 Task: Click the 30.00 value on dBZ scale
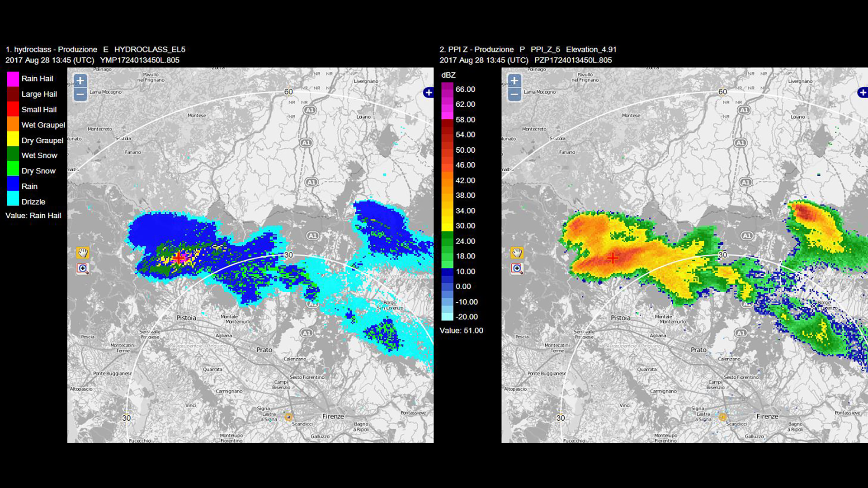pos(465,225)
